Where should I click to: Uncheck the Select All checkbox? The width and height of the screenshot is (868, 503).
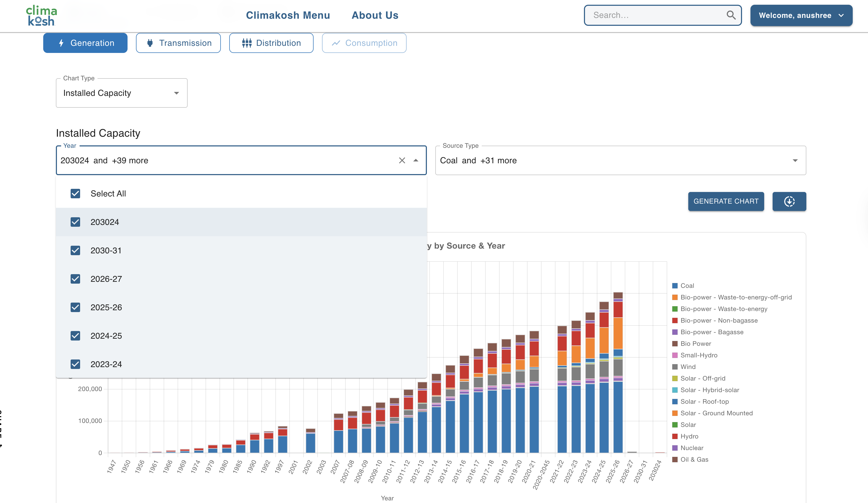click(75, 194)
